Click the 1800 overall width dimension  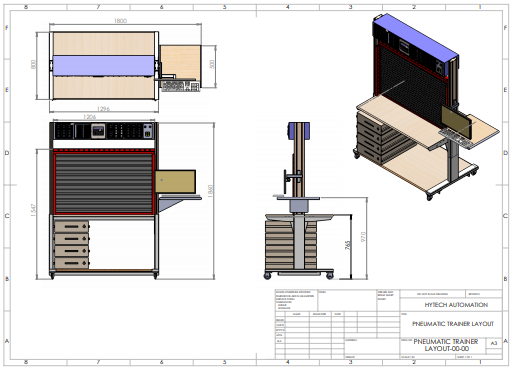coord(120,21)
